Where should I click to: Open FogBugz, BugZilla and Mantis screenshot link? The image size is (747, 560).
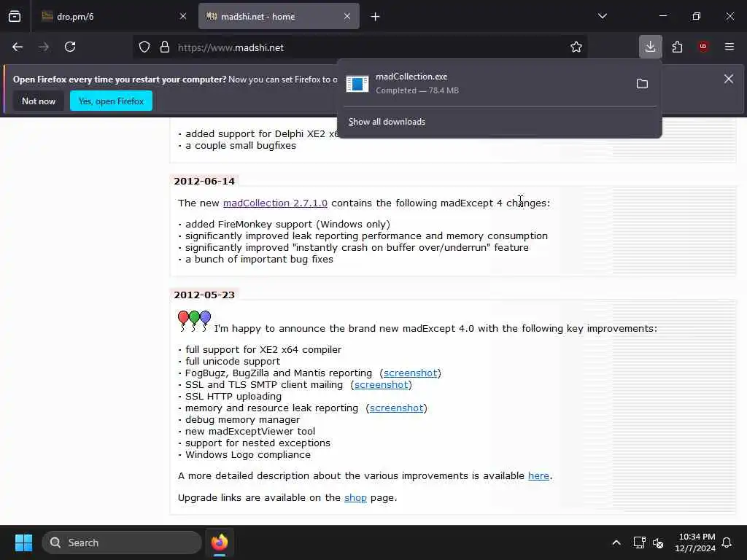point(410,373)
